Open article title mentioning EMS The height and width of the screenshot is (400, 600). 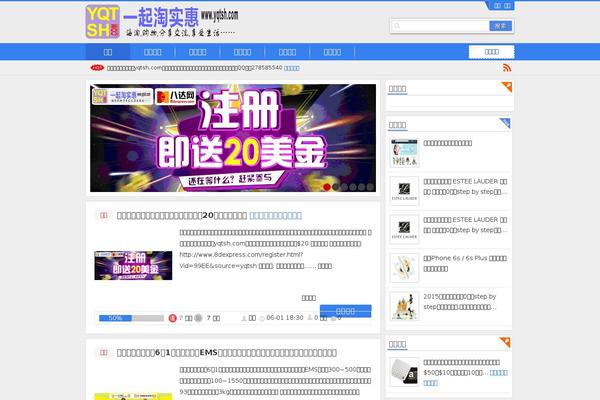click(x=227, y=353)
